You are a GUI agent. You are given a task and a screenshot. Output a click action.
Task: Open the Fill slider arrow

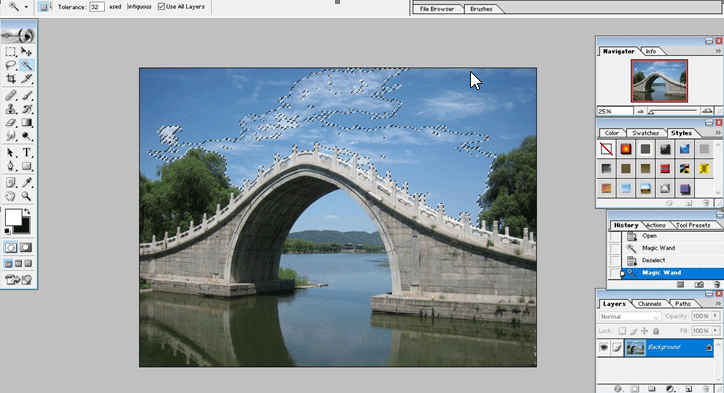pos(716,331)
